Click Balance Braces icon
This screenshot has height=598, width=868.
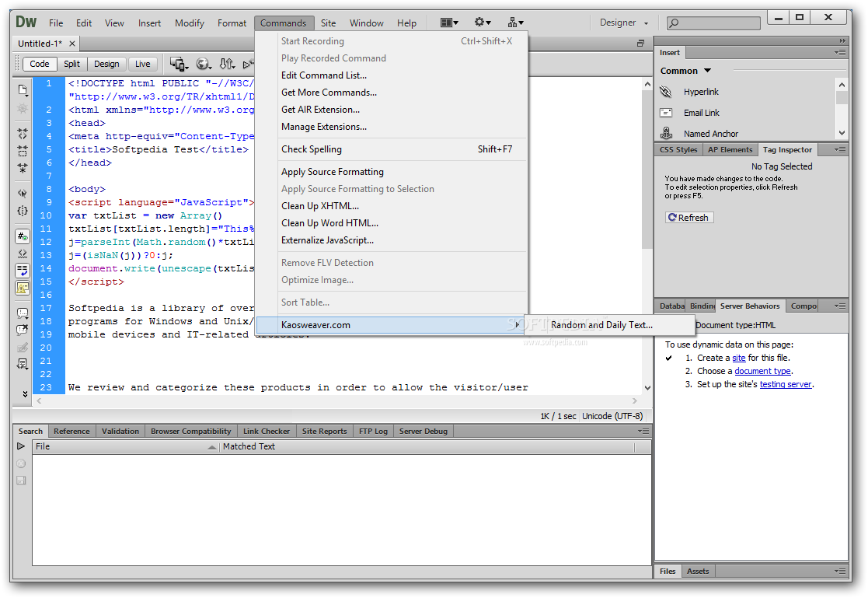pyautogui.click(x=22, y=211)
